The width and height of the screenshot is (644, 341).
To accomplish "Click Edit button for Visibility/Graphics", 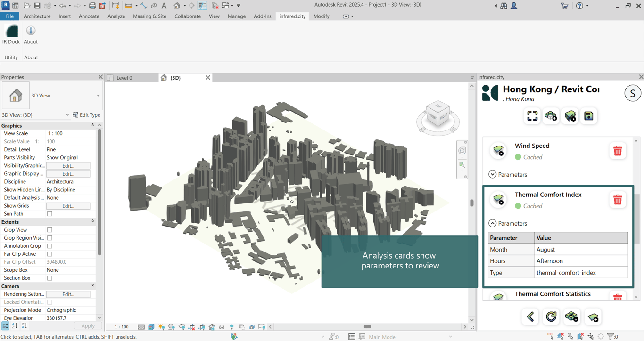I will point(68,166).
